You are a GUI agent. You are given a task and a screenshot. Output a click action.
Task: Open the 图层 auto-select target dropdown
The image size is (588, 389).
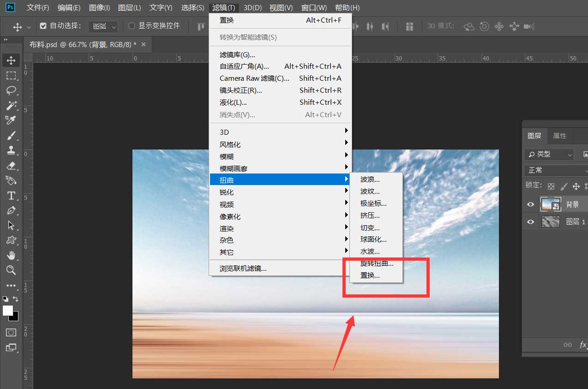(103, 26)
